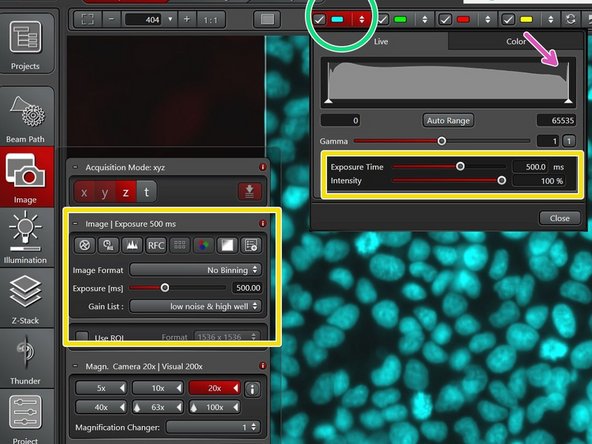The image size is (592, 444).
Task: Click the RFC button in Image panel
Action: 156,245
